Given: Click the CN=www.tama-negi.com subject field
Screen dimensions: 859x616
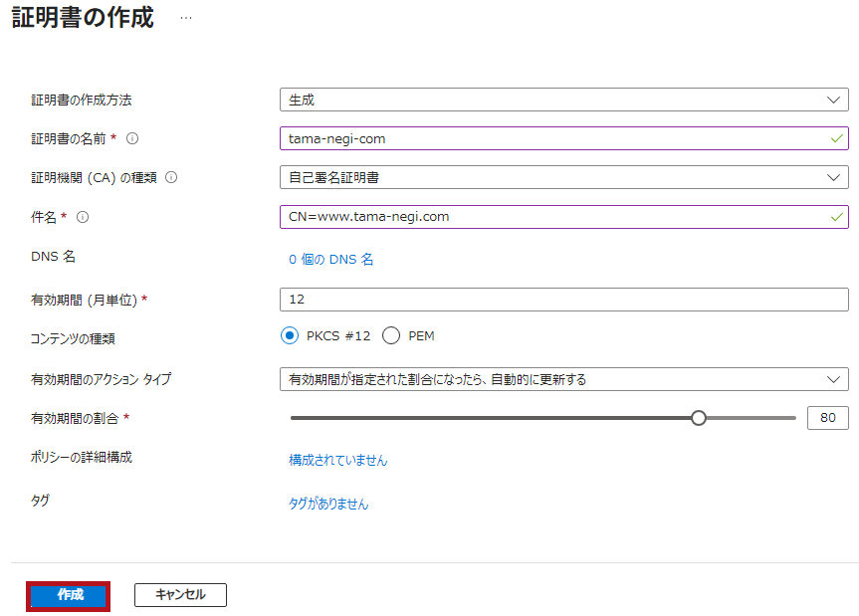Looking at the screenshot, I should click(x=564, y=217).
